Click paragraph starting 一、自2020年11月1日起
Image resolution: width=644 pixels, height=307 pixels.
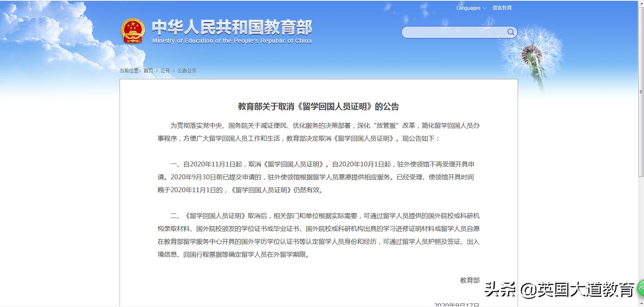316,177
